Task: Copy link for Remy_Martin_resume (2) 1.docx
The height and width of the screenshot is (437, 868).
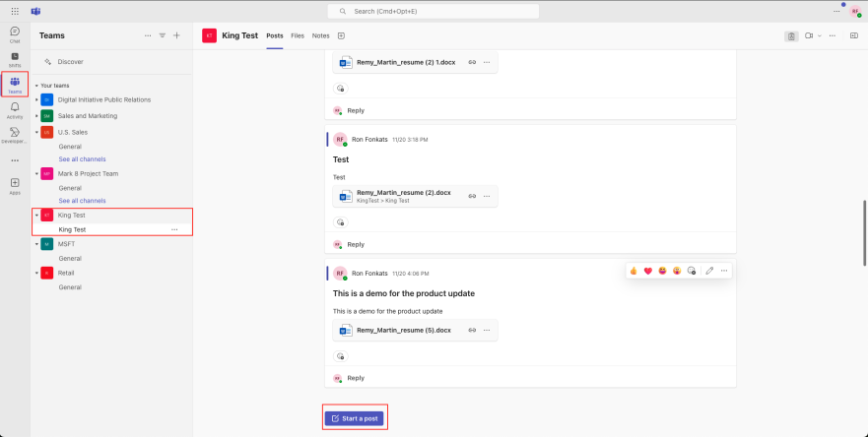Action: pos(472,63)
